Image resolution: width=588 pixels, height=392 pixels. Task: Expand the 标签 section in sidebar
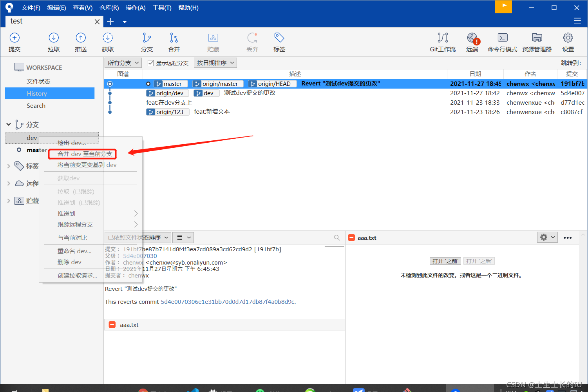[x=9, y=166]
